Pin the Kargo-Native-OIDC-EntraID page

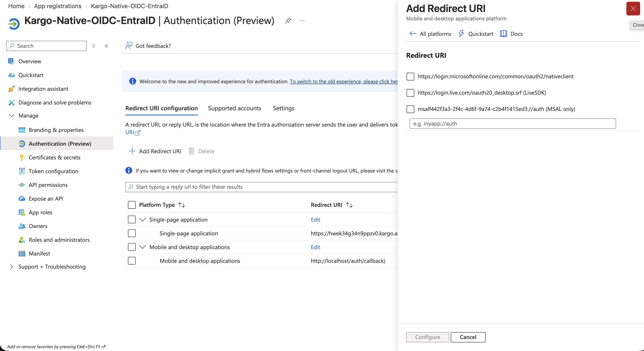[x=288, y=20]
